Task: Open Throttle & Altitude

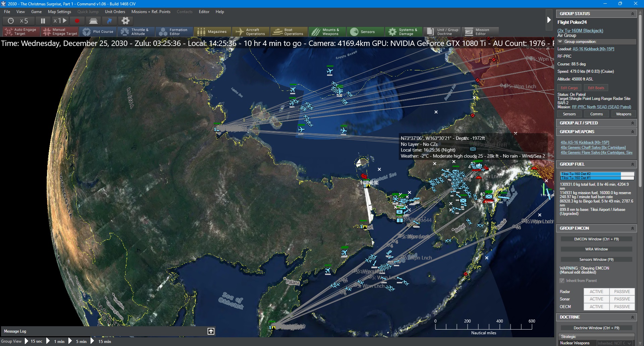Action: click(x=136, y=32)
